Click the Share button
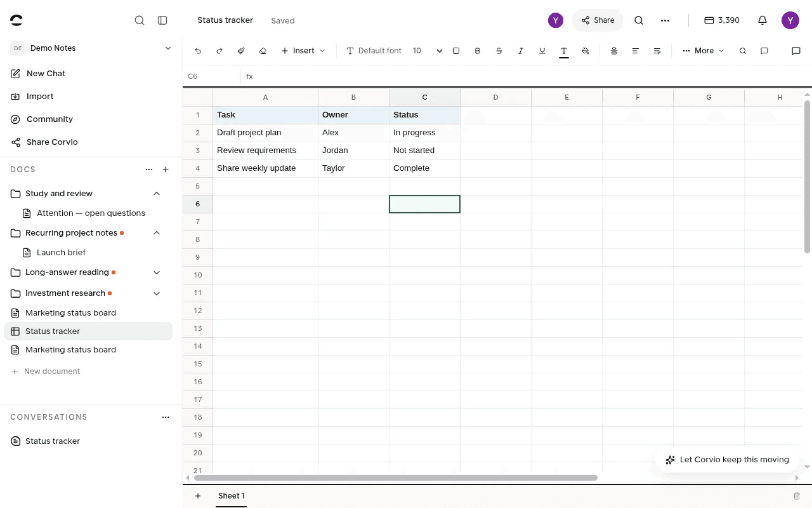 598,20
